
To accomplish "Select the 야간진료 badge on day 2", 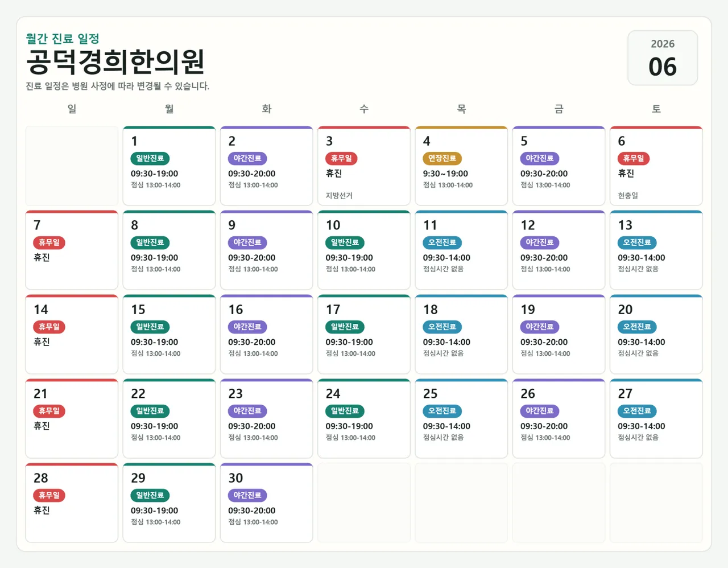I will point(247,158).
